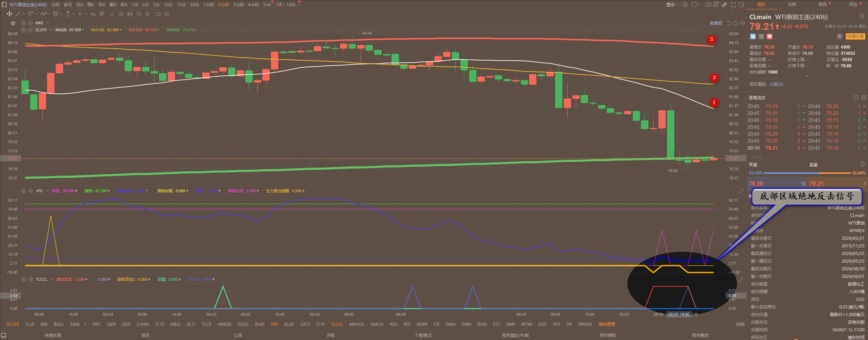This screenshot has width=868, height=340.
Task: Select MACD indicator in bottom bar
Action: pyautogui.click(x=377, y=324)
